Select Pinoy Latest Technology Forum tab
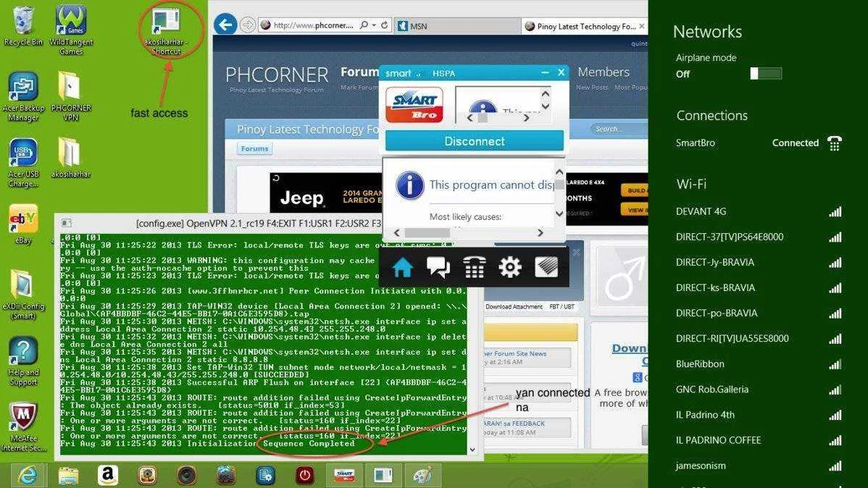Viewport: 868px width, 488px height. (x=584, y=25)
